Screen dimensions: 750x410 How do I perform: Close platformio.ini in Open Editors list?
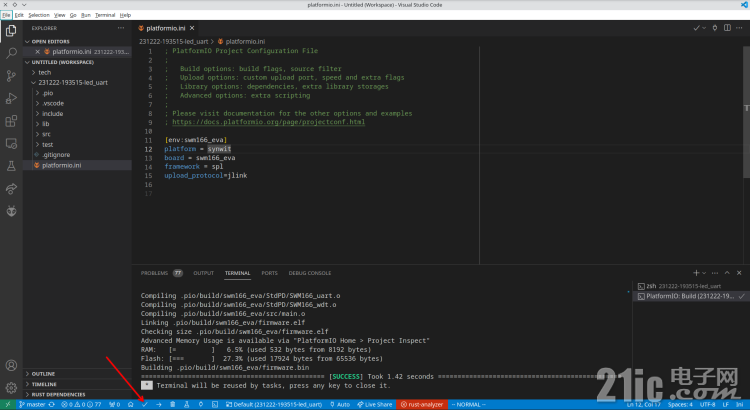[x=37, y=52]
